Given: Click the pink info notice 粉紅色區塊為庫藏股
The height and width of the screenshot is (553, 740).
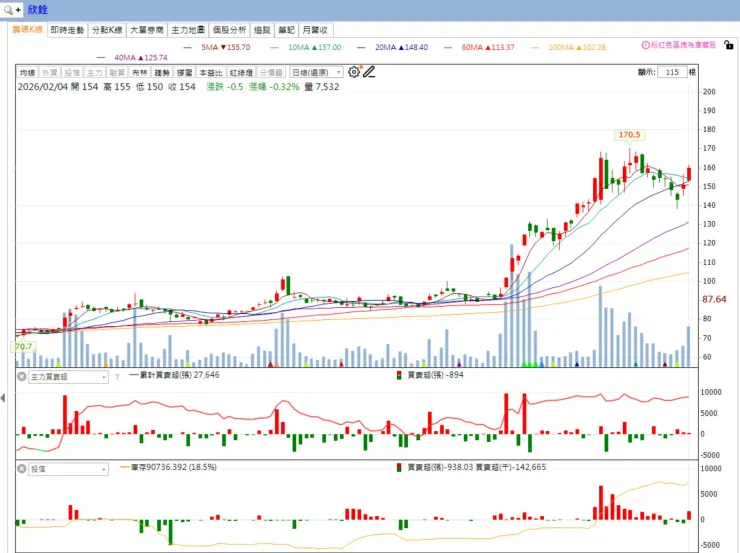Looking at the screenshot, I should pyautogui.click(x=679, y=45).
